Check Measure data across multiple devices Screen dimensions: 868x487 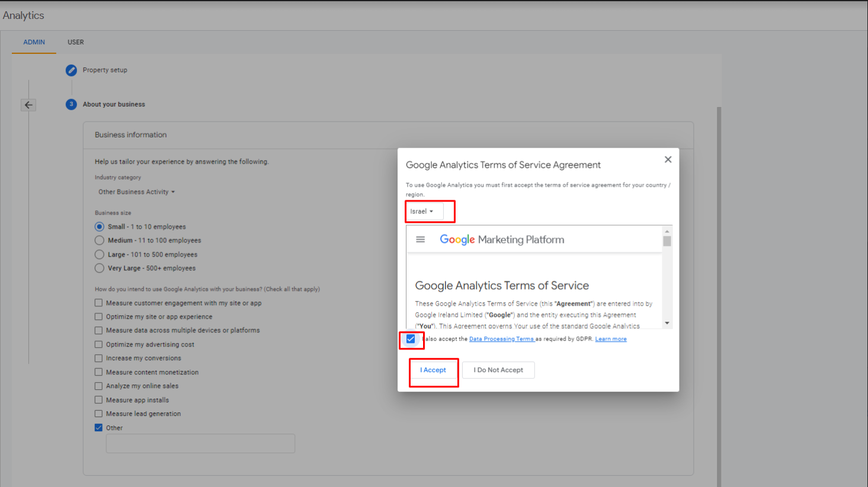pos(98,330)
